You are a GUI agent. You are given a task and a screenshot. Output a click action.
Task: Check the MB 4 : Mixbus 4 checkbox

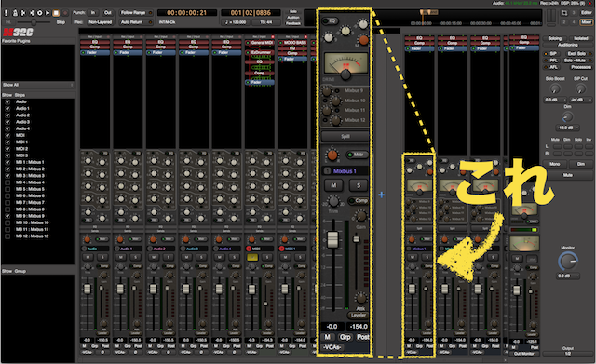click(7, 182)
